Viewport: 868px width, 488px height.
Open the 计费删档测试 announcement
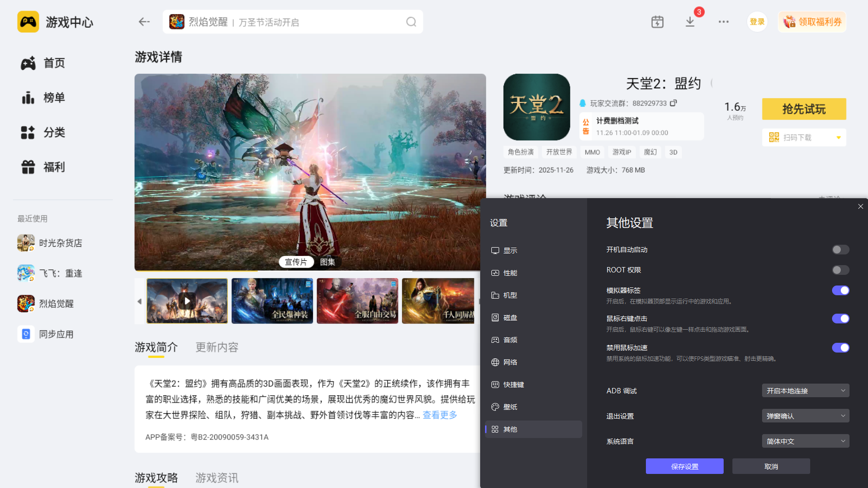point(642,126)
